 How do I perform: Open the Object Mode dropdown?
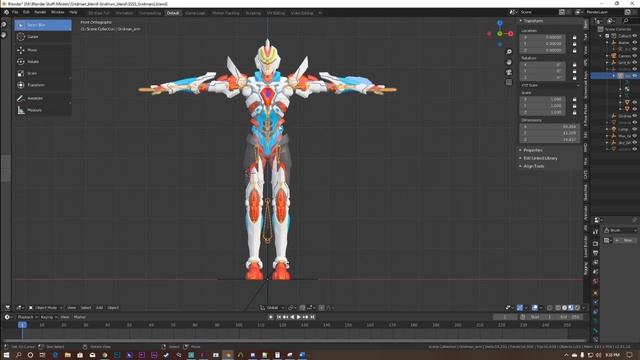pos(45,308)
